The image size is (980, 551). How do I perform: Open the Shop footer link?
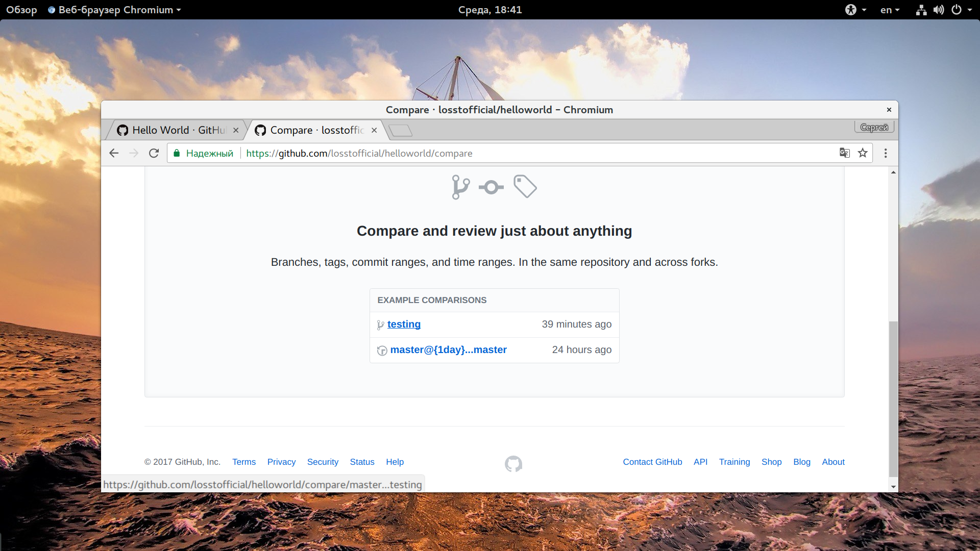(771, 462)
